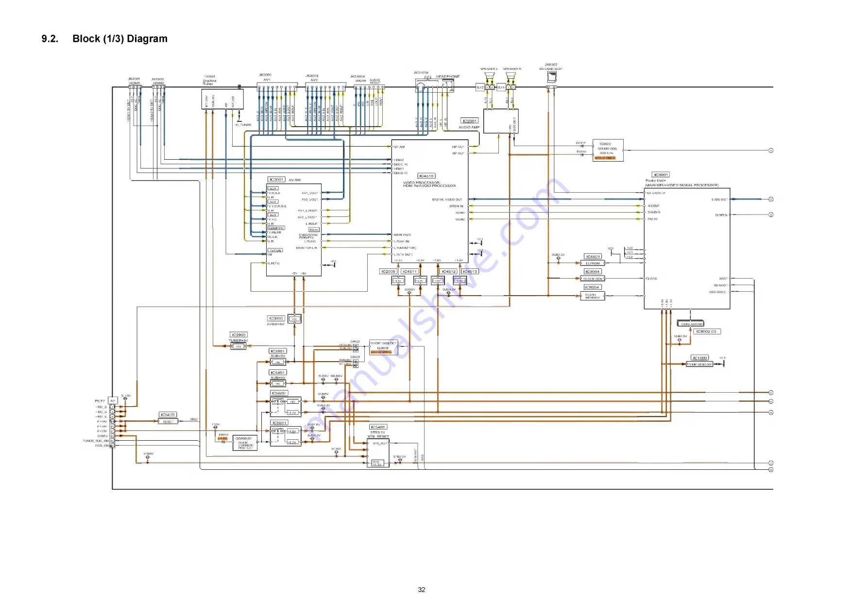Click the A7 power connector box

tap(113, 401)
